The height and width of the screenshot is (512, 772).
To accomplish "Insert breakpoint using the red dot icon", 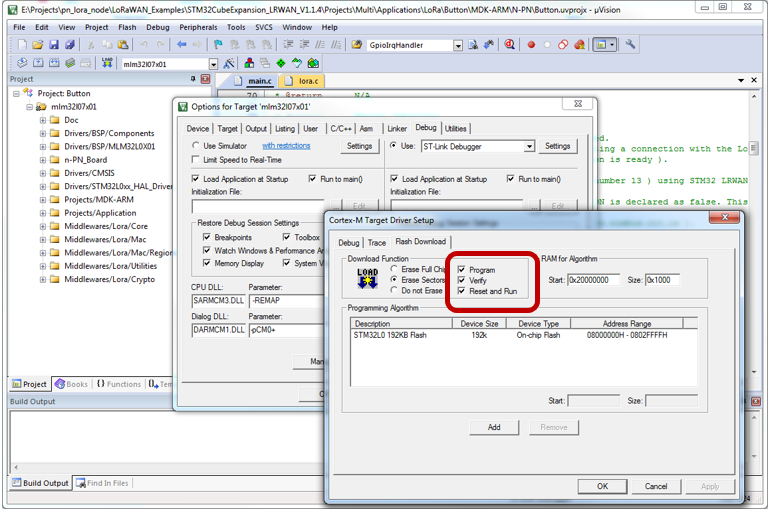I will (x=531, y=45).
